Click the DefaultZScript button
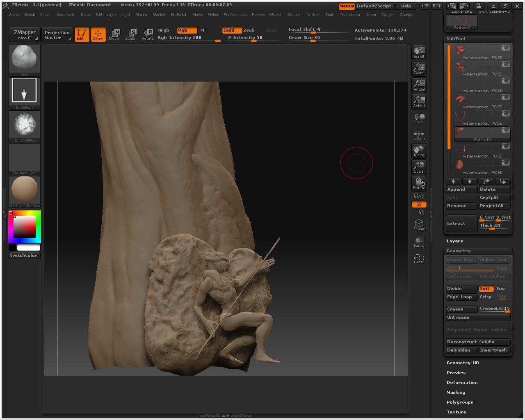 [374, 6]
